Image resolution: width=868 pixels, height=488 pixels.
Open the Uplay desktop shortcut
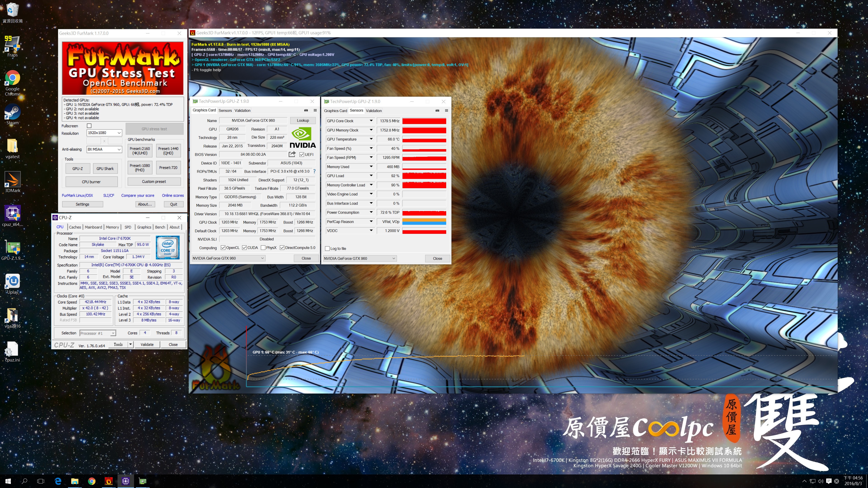(x=12, y=284)
